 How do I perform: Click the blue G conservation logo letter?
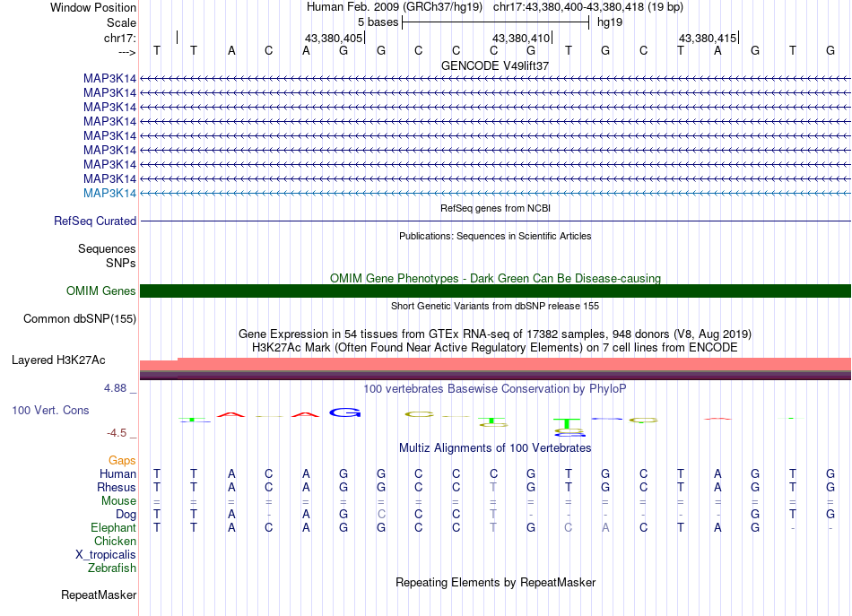tap(345, 412)
